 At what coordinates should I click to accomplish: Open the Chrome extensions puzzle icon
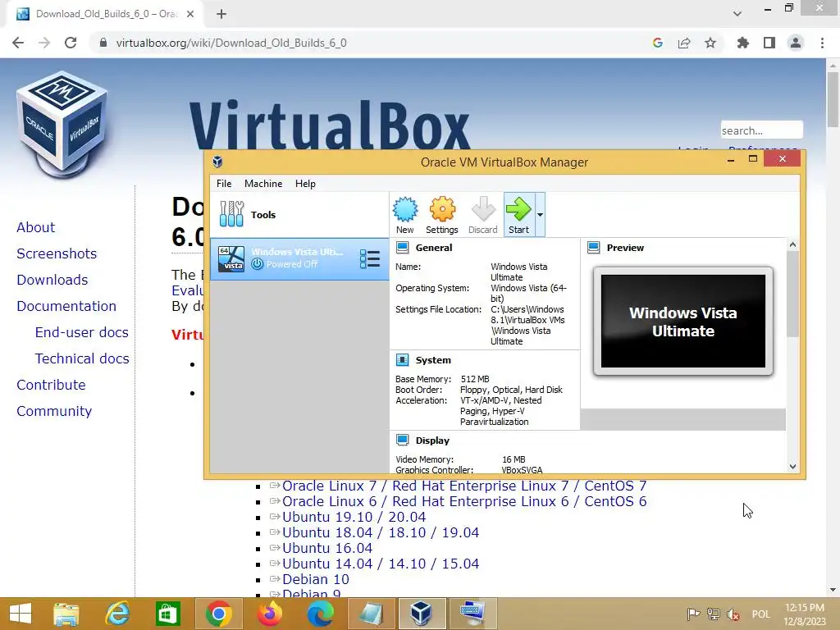(x=743, y=43)
